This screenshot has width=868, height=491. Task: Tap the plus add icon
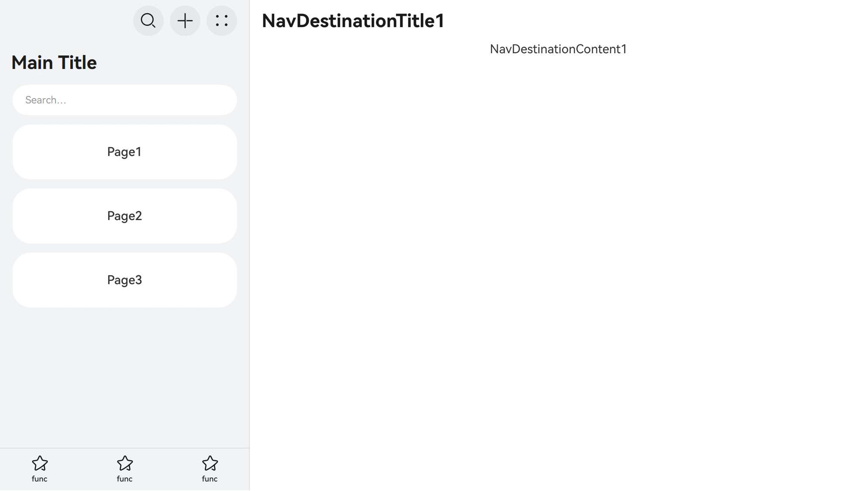(x=185, y=21)
